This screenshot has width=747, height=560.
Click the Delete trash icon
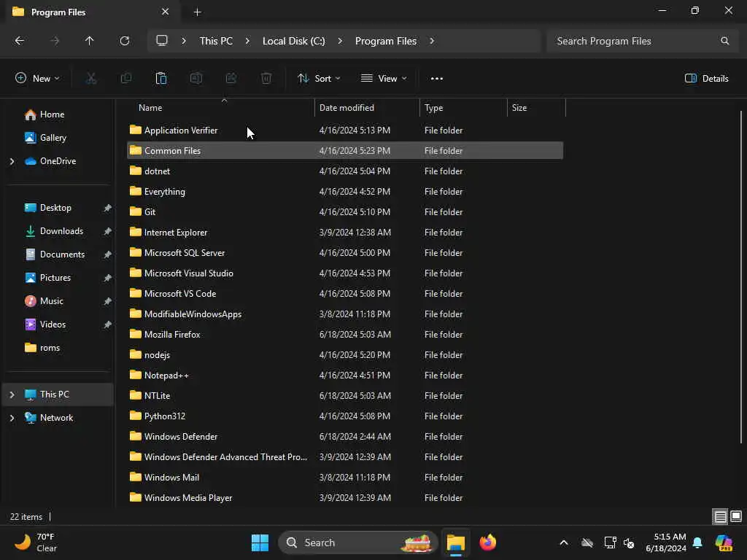tap(266, 79)
